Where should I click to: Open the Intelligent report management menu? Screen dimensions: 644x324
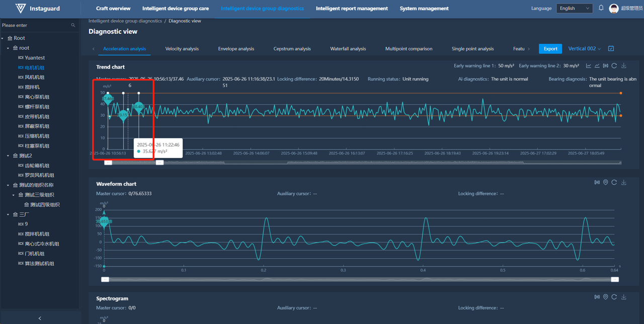[352, 9]
